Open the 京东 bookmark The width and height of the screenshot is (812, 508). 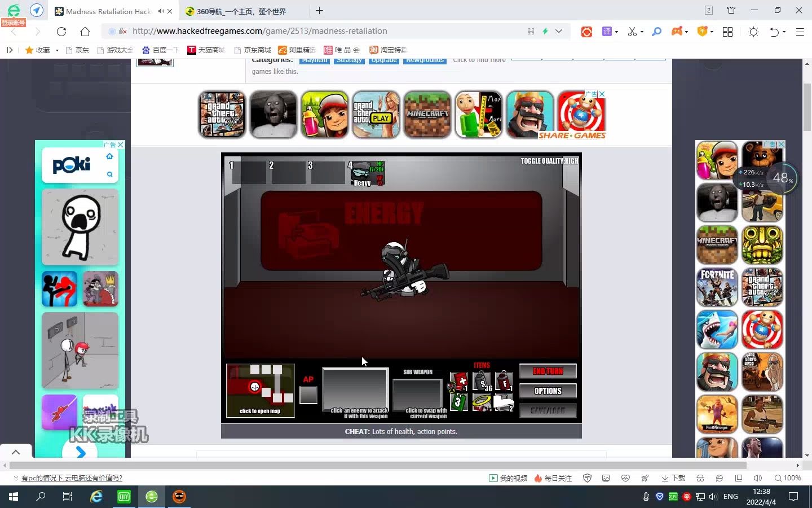(78, 50)
